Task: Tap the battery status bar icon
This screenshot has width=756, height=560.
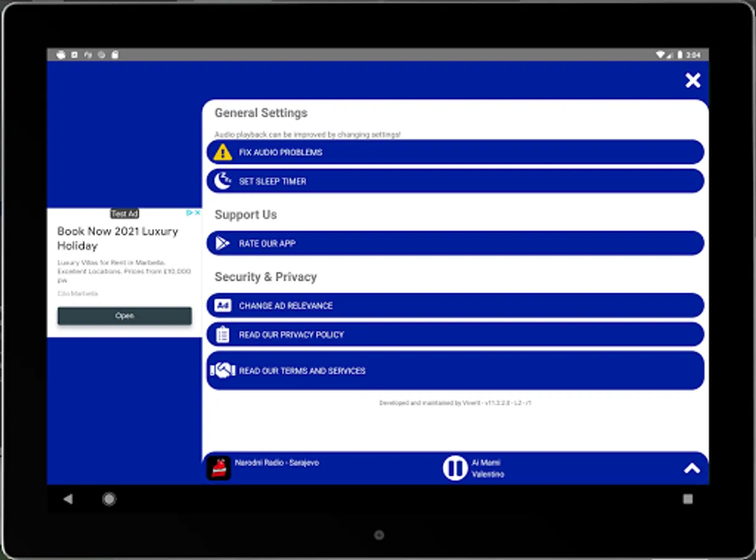Action: pos(680,55)
